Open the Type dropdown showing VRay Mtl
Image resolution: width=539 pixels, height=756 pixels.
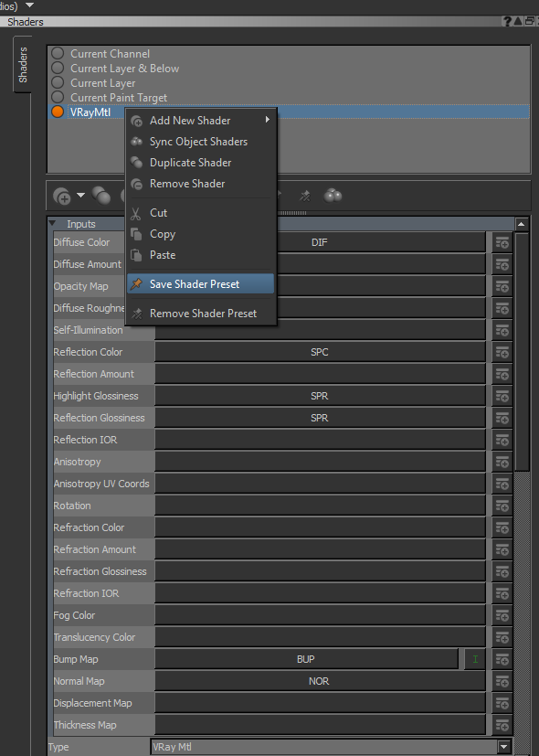(x=331, y=747)
